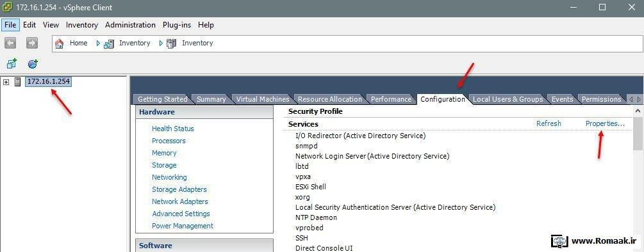The image size is (644, 252).
Task: Select vprobed service entry
Action: [310, 228]
